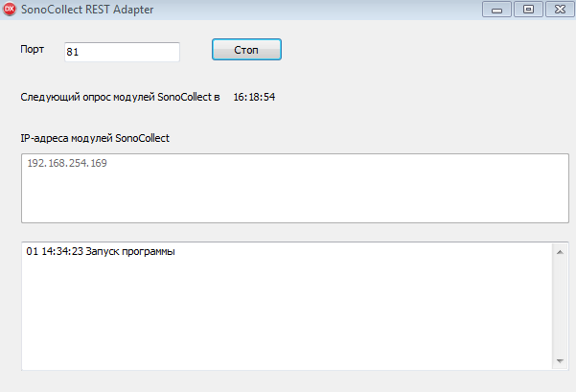576x392 pixels.
Task: Click the SonoCollect app icon in title bar
Action: click(x=10, y=10)
